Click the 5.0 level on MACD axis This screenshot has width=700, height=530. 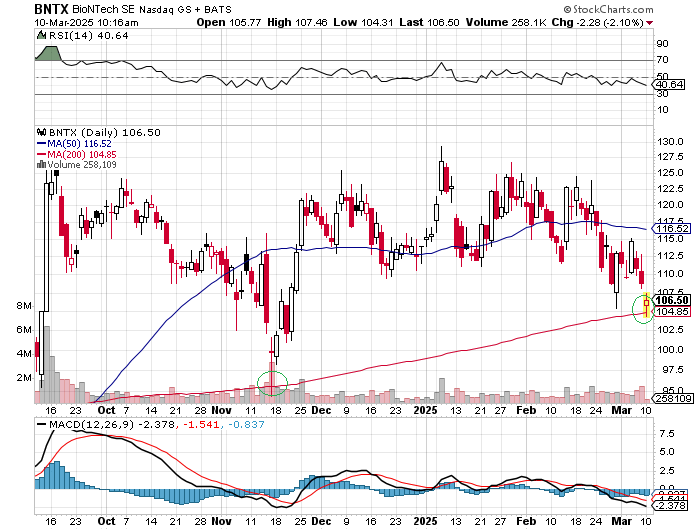[666, 452]
